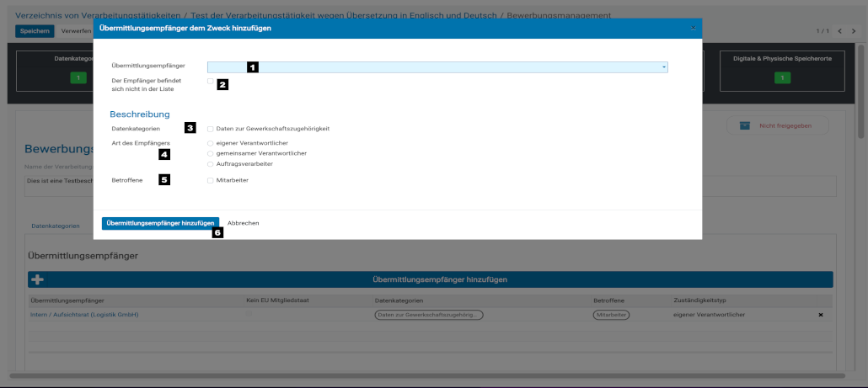The height and width of the screenshot is (388, 868).
Task: Remove the Aufsichtsrat recipient row with X
Action: tap(821, 315)
